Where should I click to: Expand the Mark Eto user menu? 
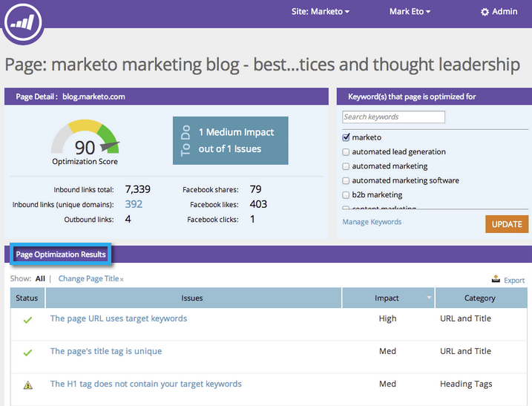(x=410, y=11)
